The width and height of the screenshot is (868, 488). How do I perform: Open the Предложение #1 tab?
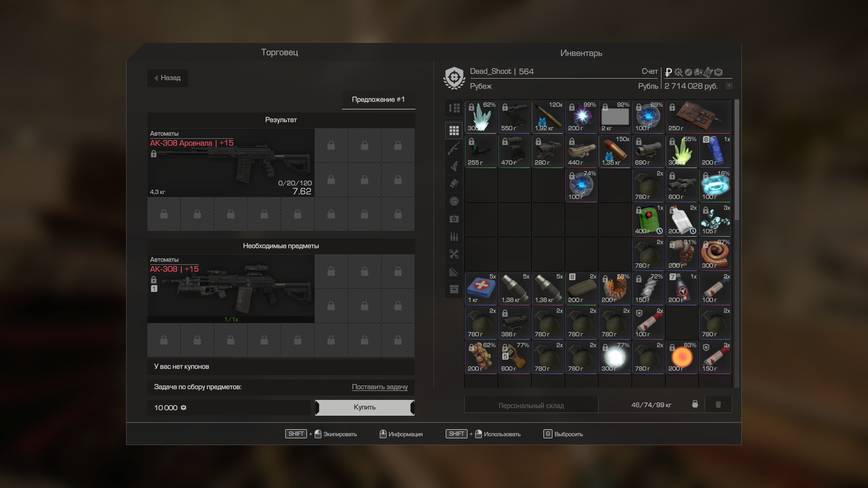point(378,99)
